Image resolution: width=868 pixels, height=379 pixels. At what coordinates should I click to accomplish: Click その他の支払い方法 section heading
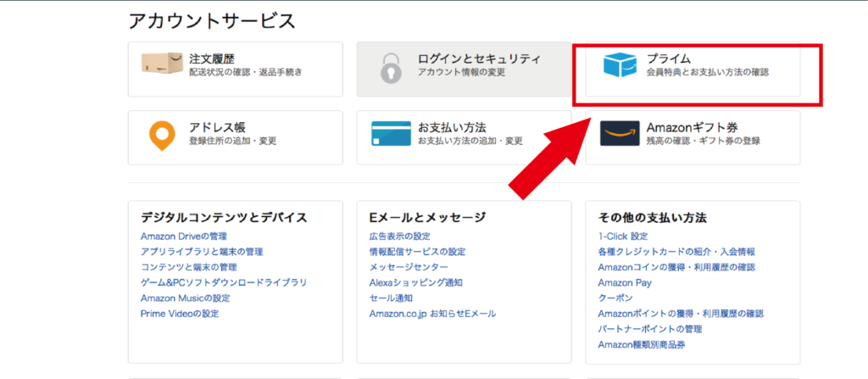(x=653, y=217)
